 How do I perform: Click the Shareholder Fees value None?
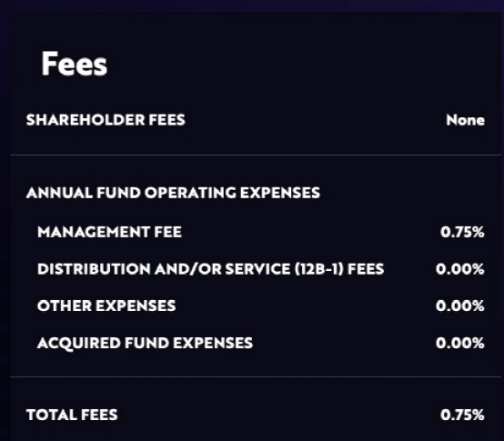tap(465, 120)
